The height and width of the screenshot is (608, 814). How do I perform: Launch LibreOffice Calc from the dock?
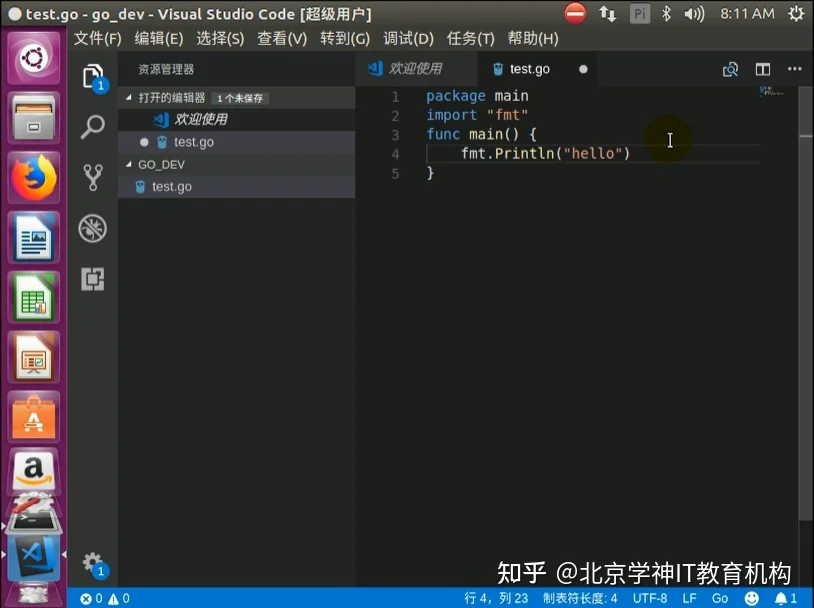tap(34, 298)
